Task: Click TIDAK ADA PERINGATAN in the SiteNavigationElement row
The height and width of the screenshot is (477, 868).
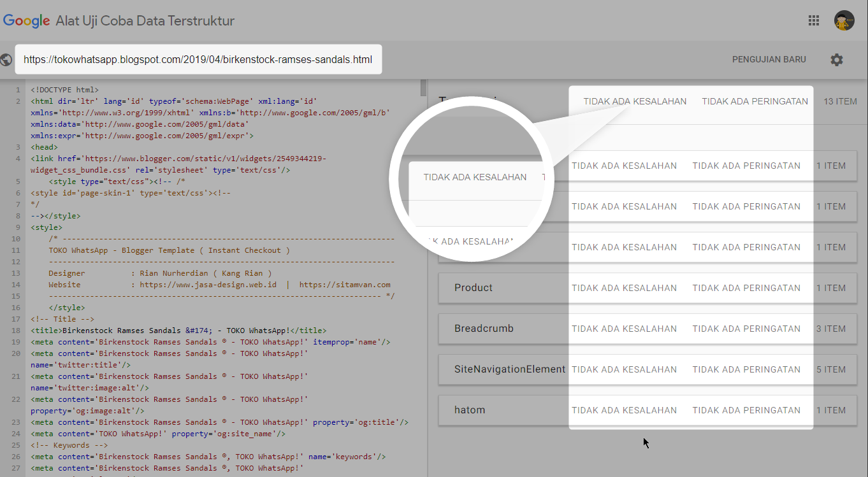Action: [x=746, y=369]
